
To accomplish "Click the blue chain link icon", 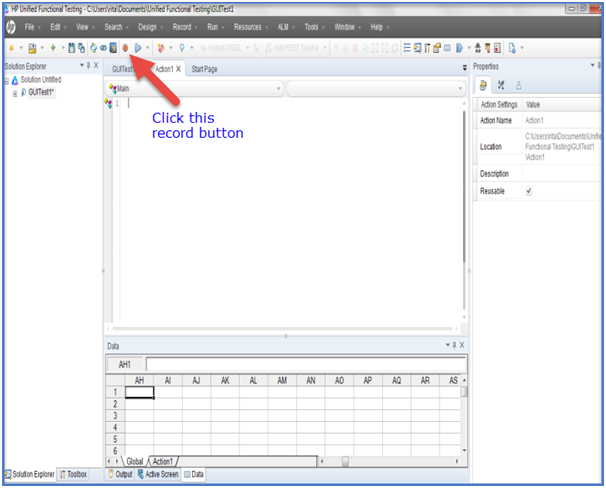I will pyautogui.click(x=103, y=48).
